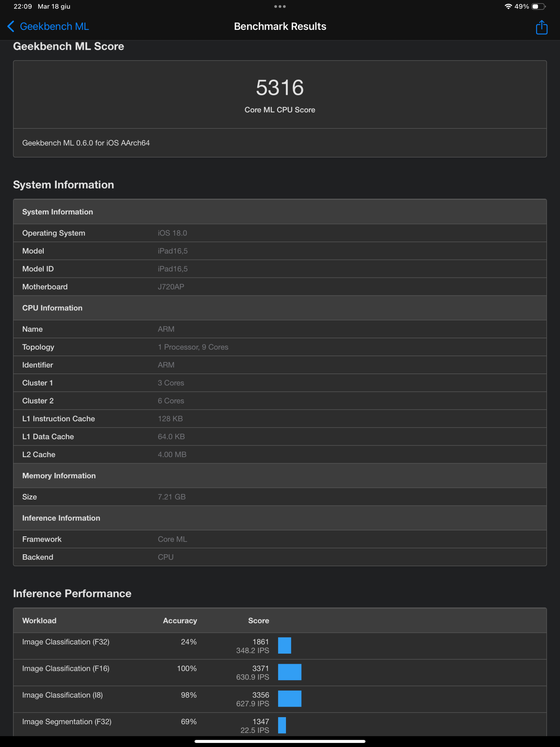
Task: Tap the 1347 score bar
Action: (282, 725)
